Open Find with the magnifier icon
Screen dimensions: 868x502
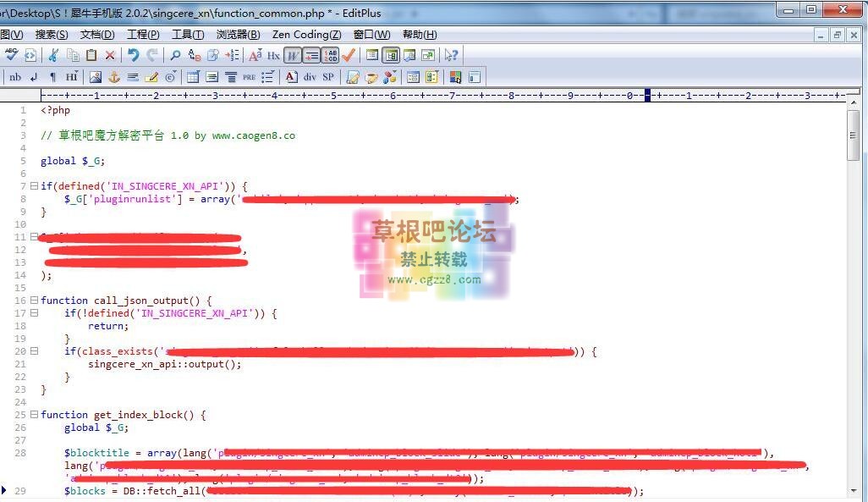175,55
